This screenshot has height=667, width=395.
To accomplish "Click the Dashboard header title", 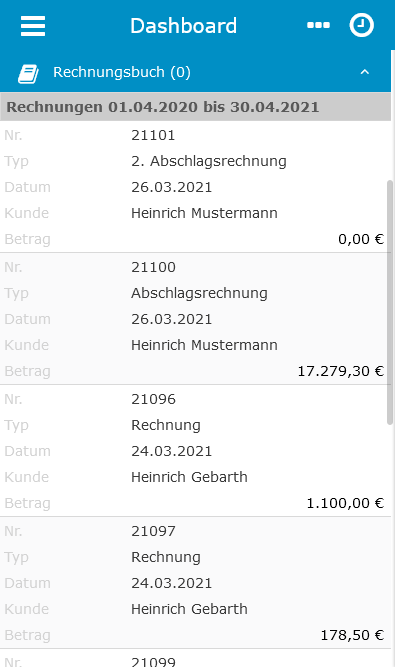I will pos(183,26).
